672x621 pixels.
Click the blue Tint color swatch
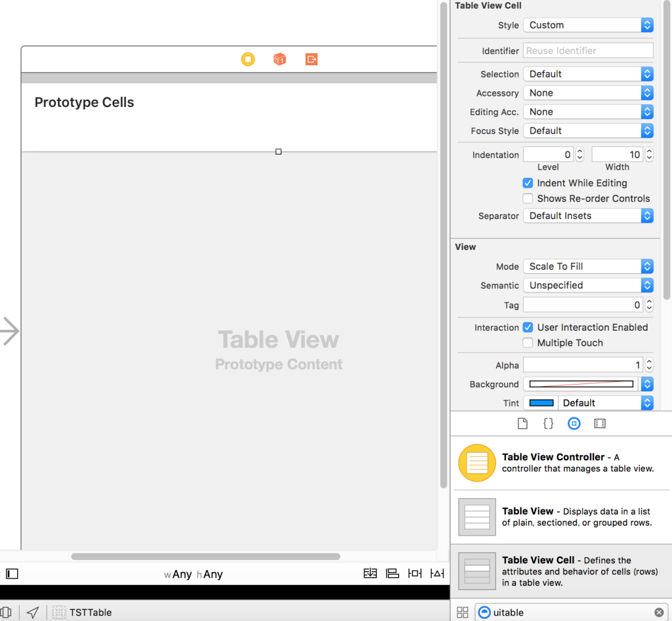pos(541,403)
